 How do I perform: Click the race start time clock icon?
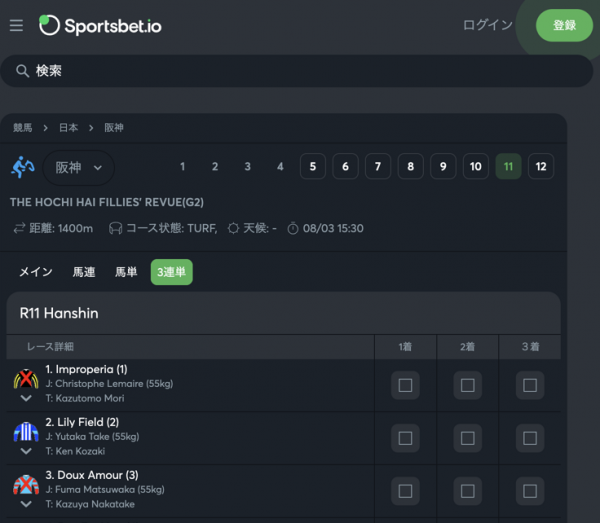coord(293,228)
